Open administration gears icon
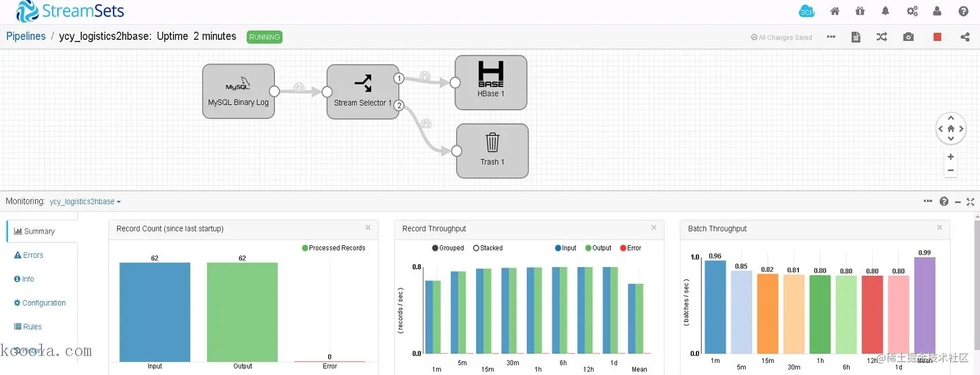Viewport: 980px width, 375px height. 912,11
